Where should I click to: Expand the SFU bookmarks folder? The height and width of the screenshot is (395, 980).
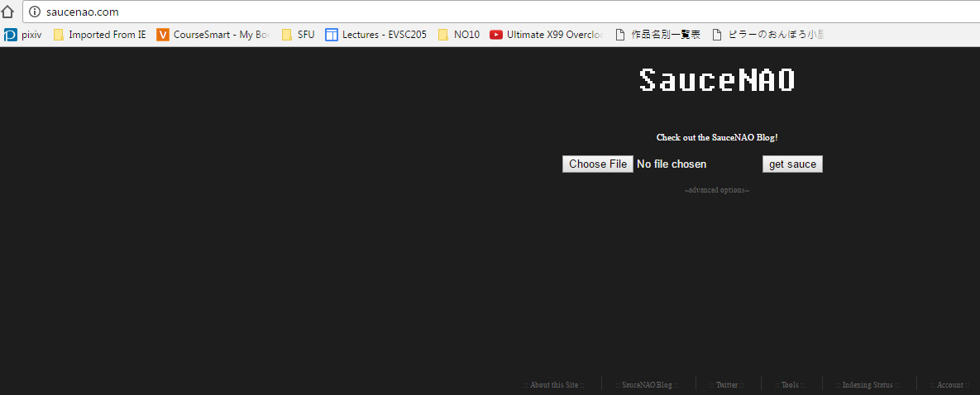299,35
